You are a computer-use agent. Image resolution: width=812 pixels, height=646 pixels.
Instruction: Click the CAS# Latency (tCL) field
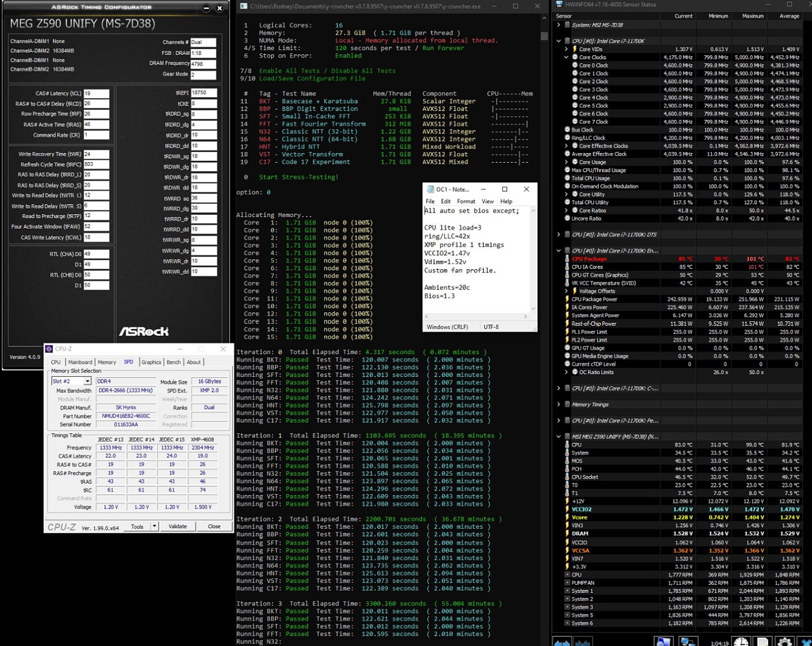(96, 94)
